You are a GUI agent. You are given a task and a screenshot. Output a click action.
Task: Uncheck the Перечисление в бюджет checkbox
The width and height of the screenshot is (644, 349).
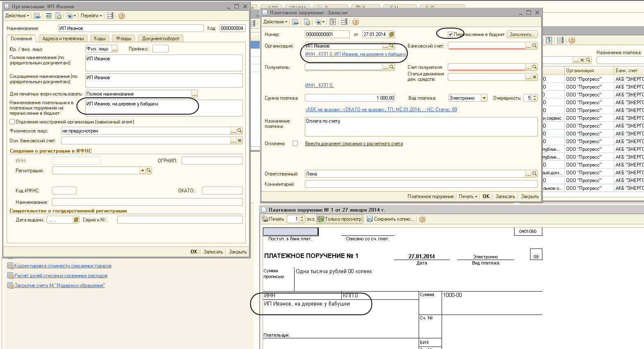point(450,34)
